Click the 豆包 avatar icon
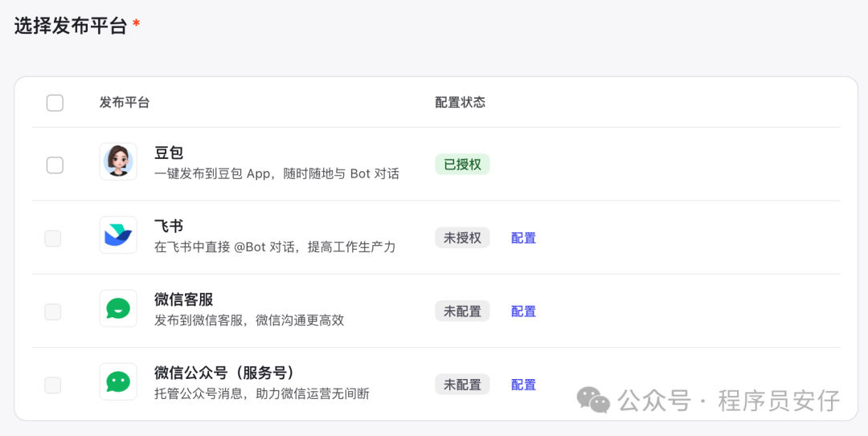The image size is (868, 436). tap(118, 161)
